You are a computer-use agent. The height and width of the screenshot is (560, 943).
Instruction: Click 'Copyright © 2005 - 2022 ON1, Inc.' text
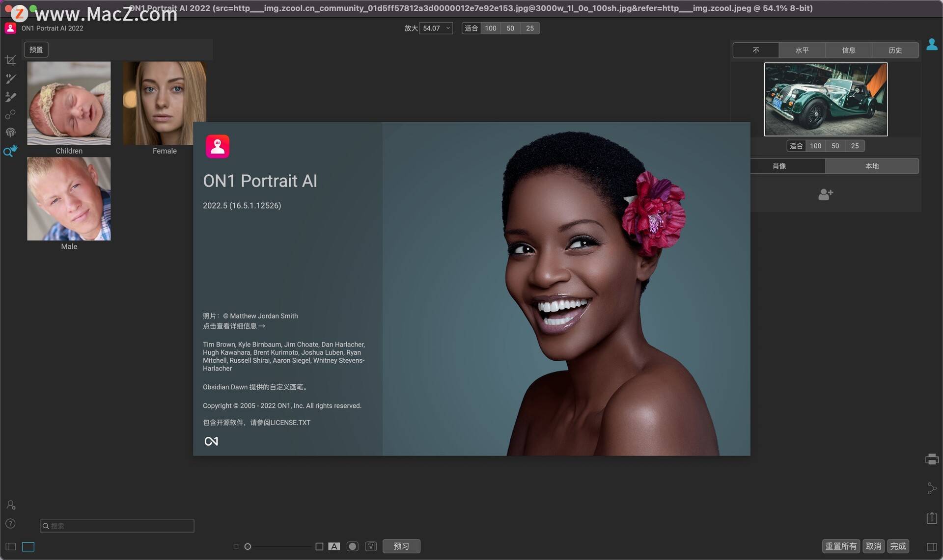(x=253, y=406)
